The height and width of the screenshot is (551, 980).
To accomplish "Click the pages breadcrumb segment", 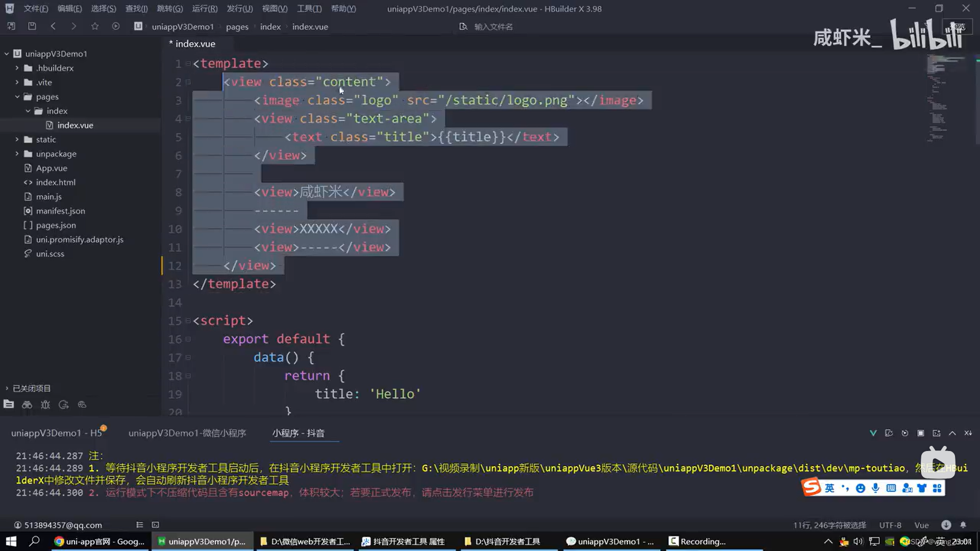I will coord(237,27).
